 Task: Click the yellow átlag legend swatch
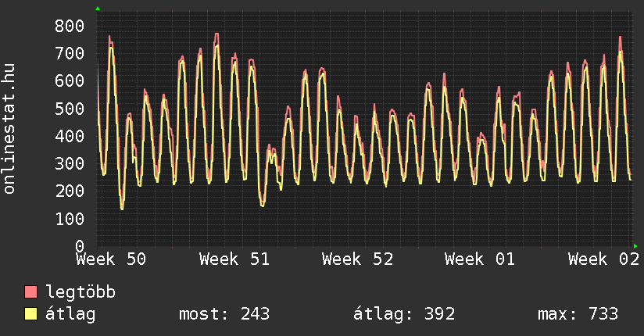coord(31,314)
